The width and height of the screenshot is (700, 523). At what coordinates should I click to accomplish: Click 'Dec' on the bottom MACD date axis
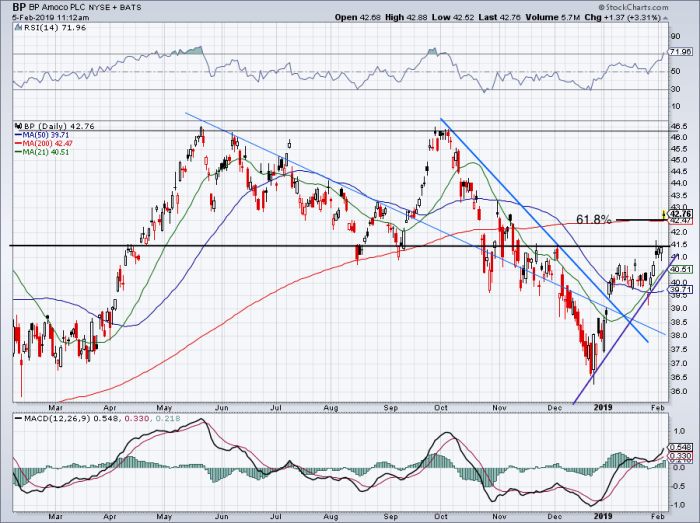554,517
